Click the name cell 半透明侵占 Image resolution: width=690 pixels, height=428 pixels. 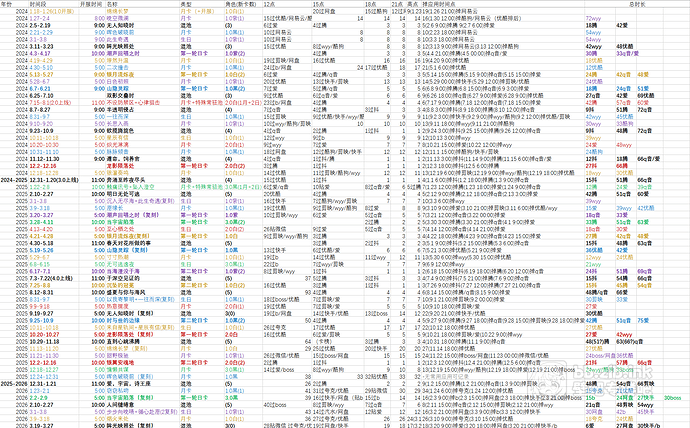120,110
